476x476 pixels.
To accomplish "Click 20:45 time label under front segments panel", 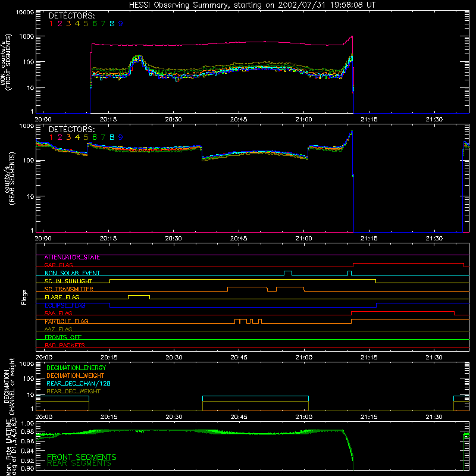I will (239, 120).
